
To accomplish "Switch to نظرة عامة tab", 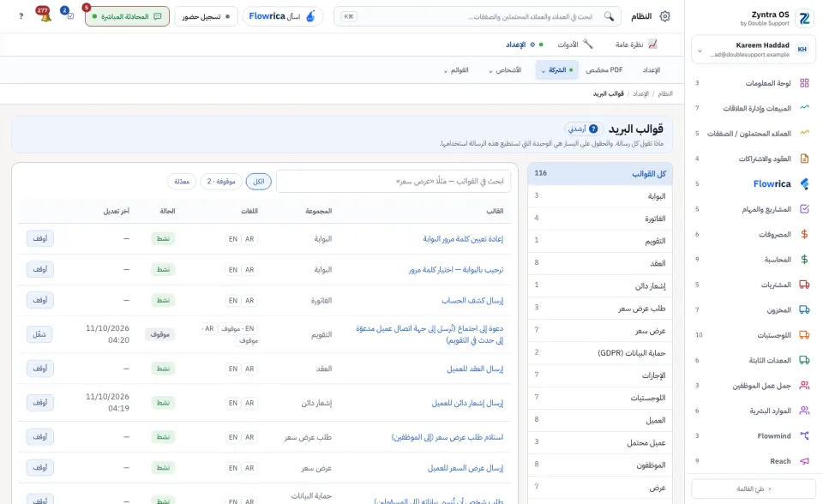I will (635, 45).
